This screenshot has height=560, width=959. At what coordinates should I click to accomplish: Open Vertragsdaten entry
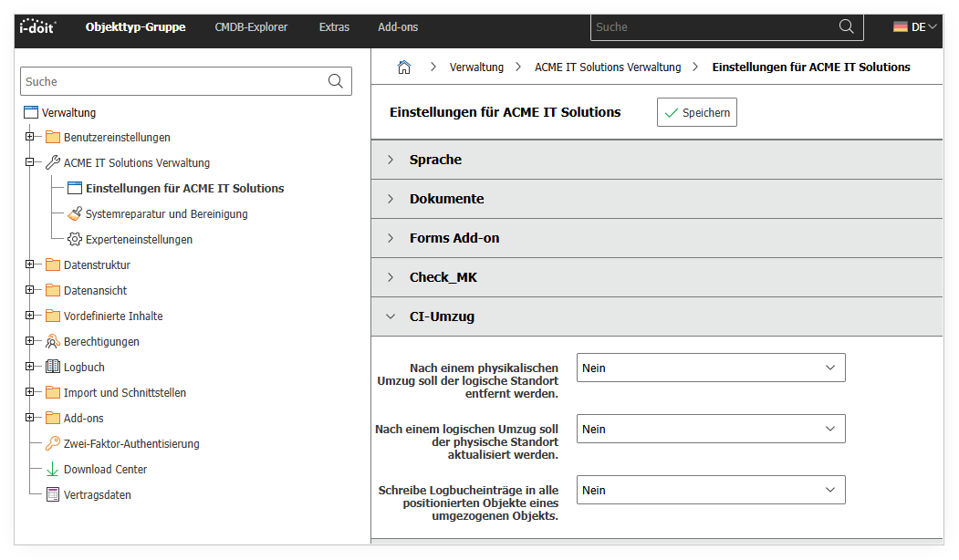[x=98, y=495]
